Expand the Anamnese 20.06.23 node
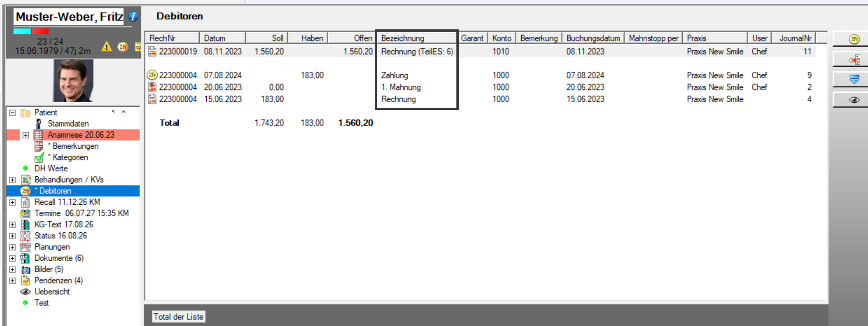868x326 pixels. tap(26, 135)
